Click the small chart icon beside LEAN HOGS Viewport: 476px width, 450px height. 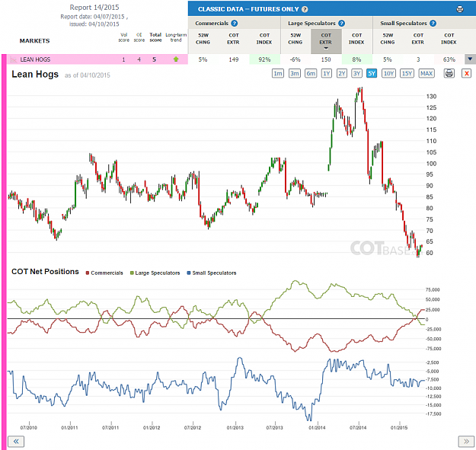coord(13,59)
